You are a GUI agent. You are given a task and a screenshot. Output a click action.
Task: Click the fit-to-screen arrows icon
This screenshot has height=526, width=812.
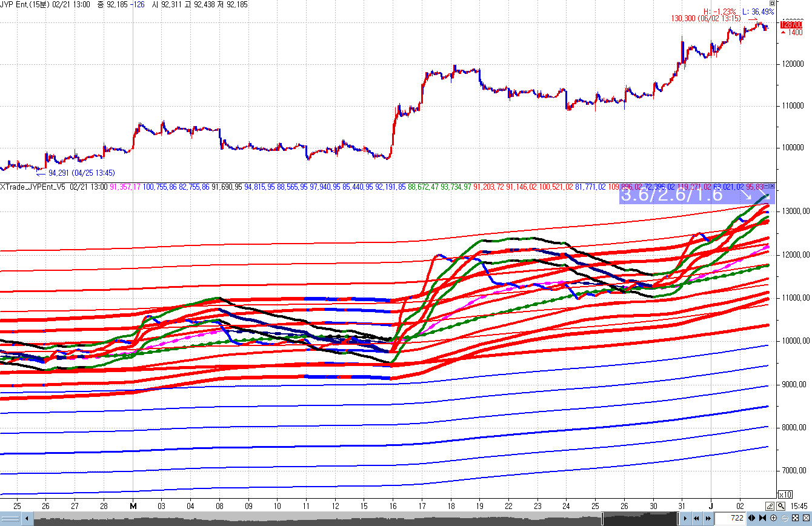795,518
